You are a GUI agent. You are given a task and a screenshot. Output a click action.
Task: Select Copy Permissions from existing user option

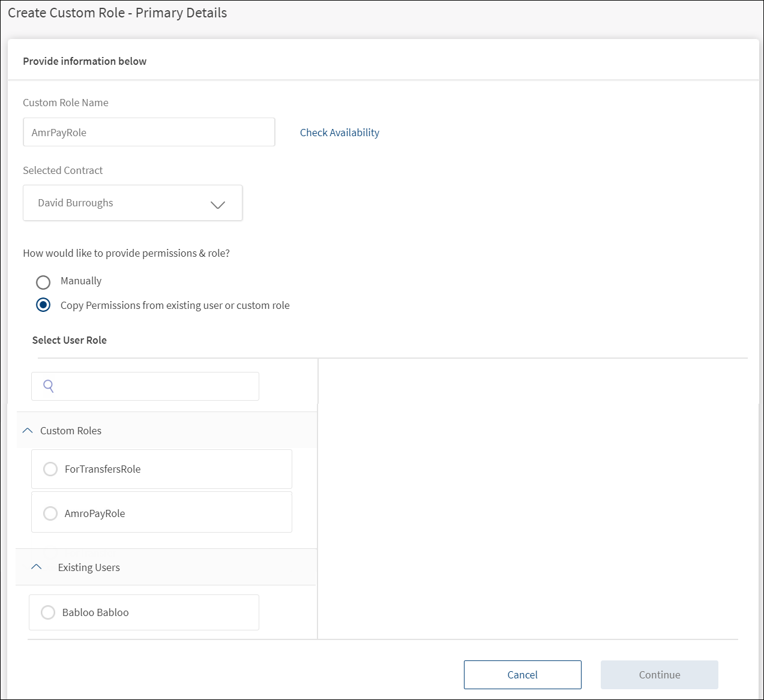[43, 305]
